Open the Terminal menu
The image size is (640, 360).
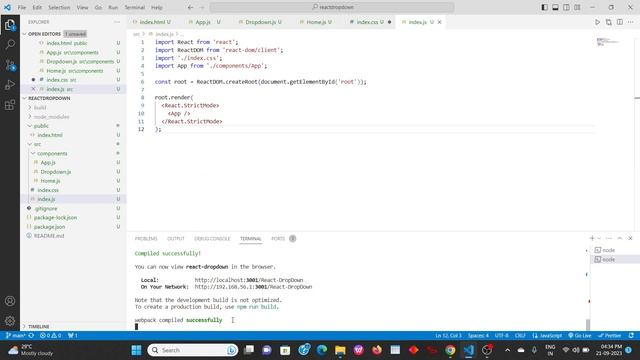click(x=135, y=7)
